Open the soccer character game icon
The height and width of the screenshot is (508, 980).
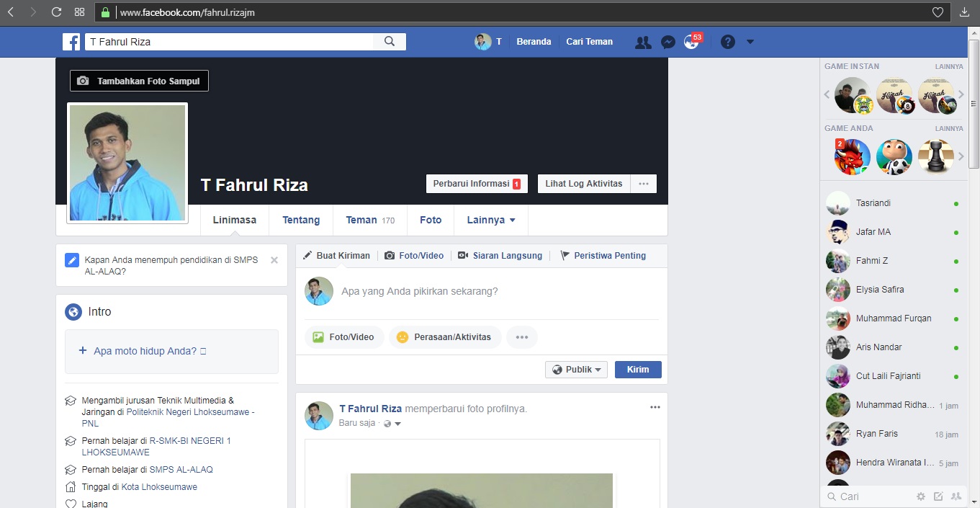click(x=894, y=156)
